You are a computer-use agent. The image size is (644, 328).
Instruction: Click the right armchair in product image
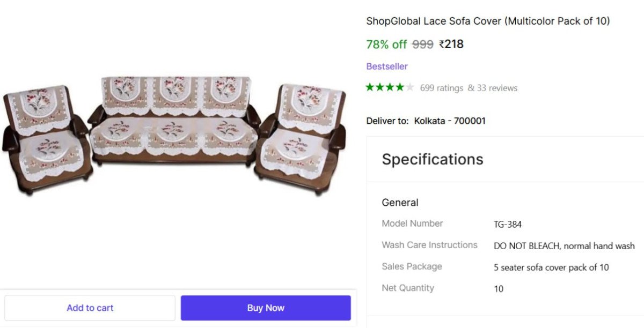[x=302, y=134]
